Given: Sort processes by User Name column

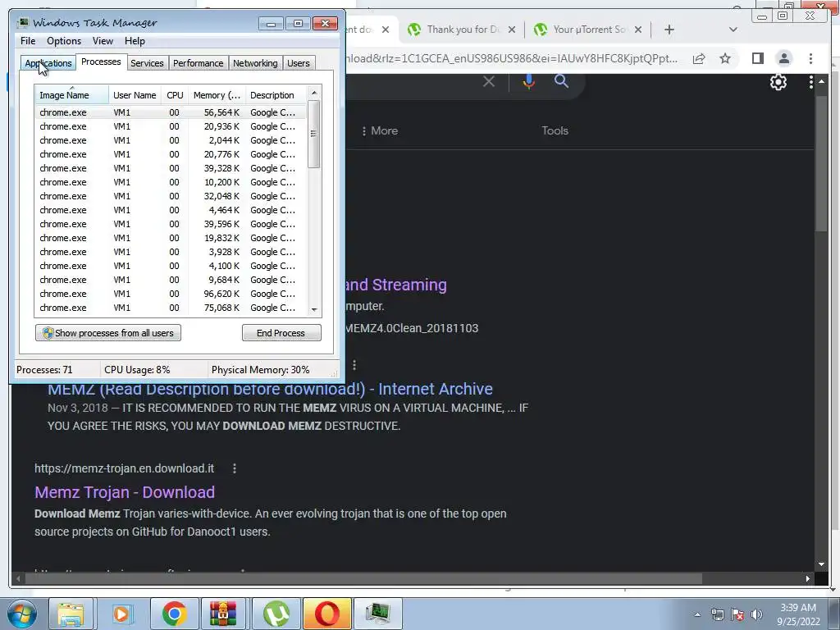Looking at the screenshot, I should (x=135, y=95).
